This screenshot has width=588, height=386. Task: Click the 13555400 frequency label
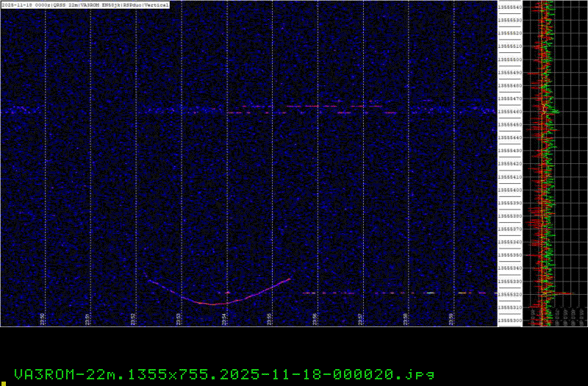pyautogui.click(x=509, y=190)
